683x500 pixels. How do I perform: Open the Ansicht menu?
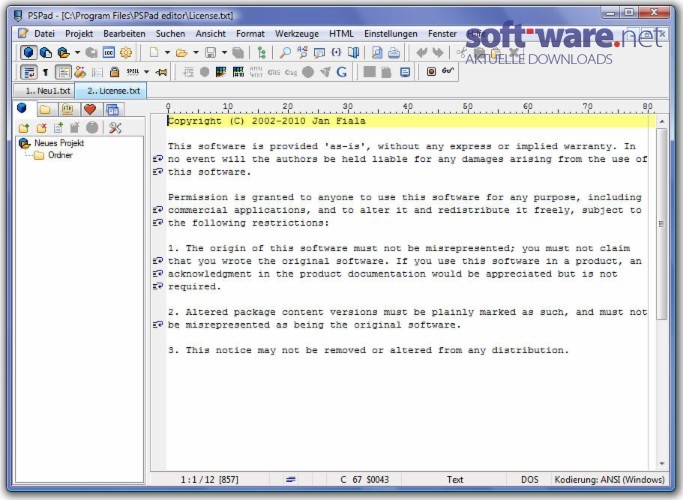pos(211,34)
